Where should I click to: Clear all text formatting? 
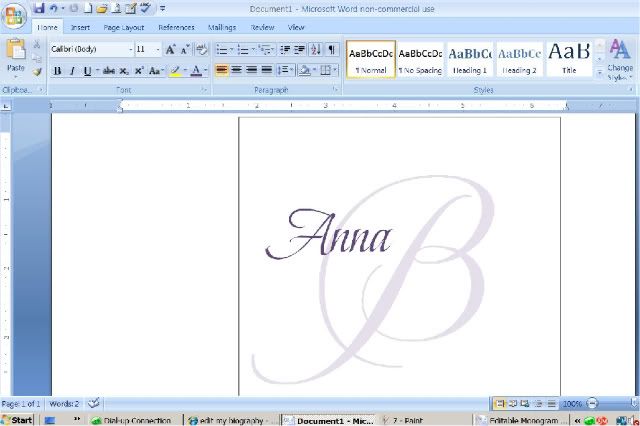202,50
